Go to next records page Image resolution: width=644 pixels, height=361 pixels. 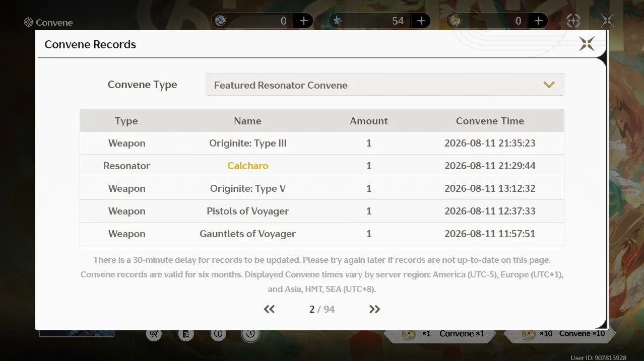point(374,309)
